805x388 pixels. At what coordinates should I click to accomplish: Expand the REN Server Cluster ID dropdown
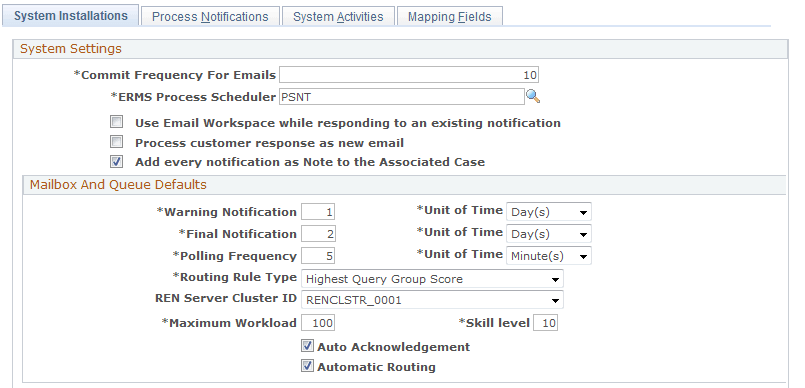point(432,300)
